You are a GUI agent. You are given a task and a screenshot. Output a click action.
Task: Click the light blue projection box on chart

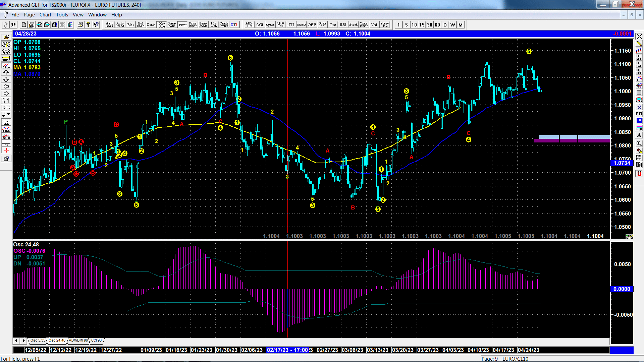[x=574, y=137]
